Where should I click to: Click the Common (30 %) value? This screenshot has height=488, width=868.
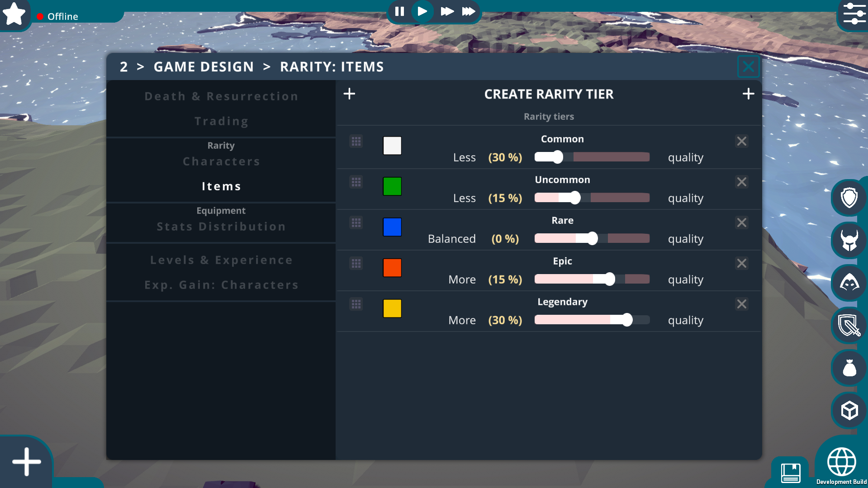[505, 157]
